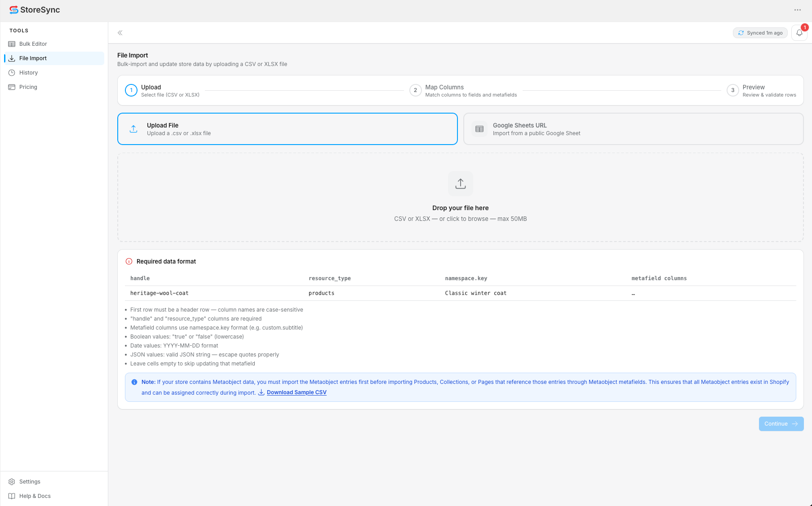Go to Pricing in sidebar

[x=54, y=87]
